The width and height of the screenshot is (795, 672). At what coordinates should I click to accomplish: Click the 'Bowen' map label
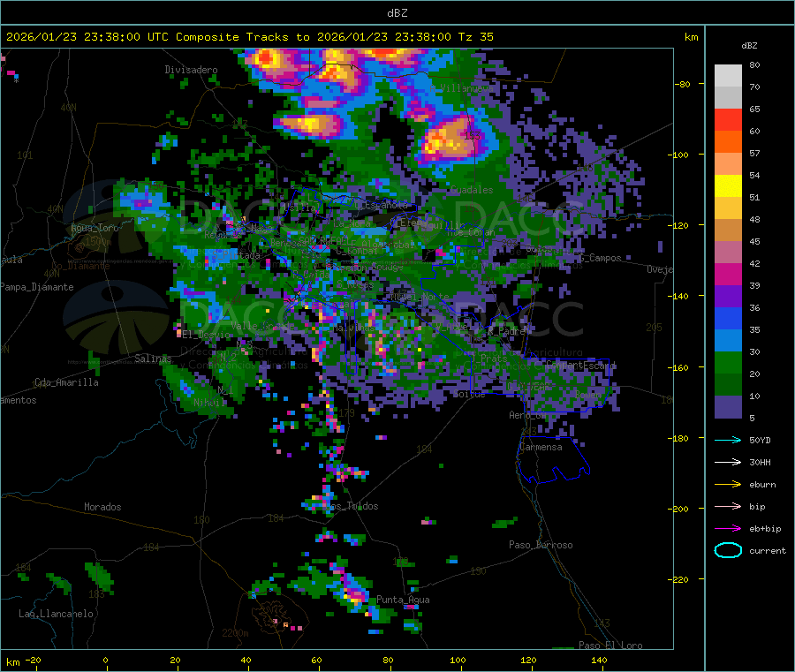588,394
